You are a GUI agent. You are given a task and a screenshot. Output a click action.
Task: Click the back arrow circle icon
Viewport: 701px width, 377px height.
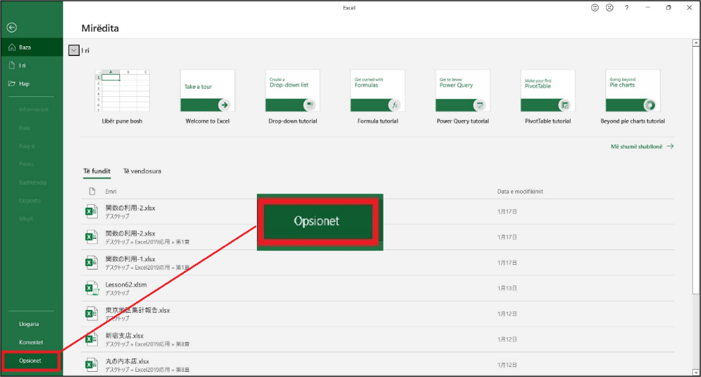coord(12,28)
